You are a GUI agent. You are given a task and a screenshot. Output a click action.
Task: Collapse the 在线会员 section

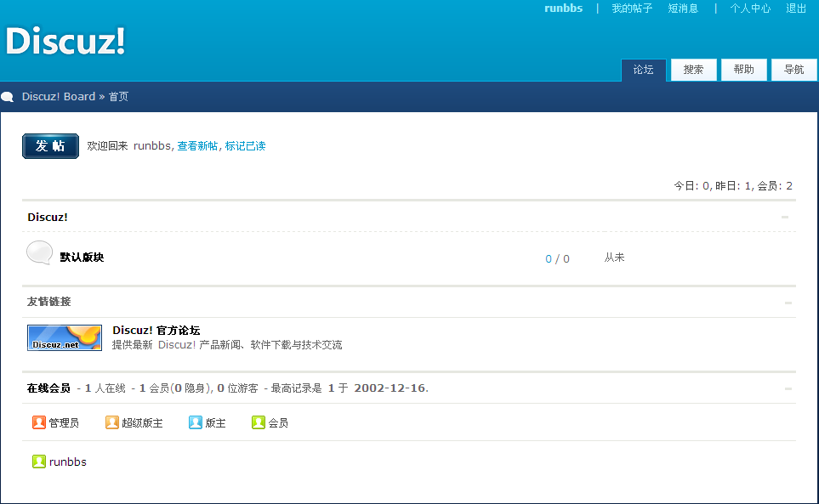tap(788, 388)
